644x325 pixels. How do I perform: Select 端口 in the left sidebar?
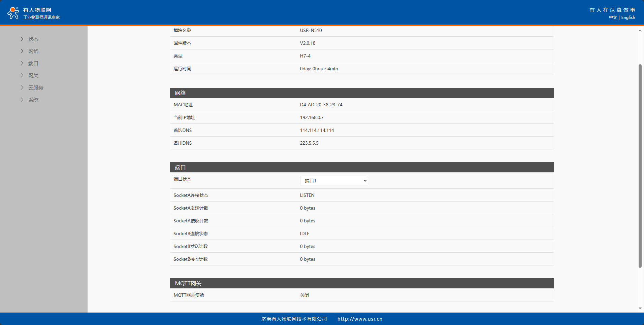[33, 64]
